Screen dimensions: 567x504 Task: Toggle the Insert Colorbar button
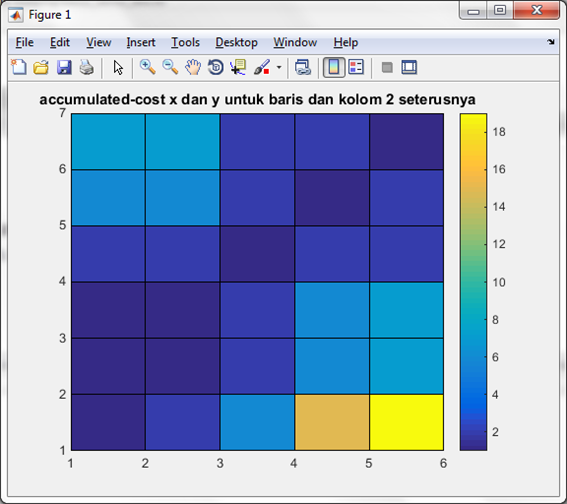333,67
